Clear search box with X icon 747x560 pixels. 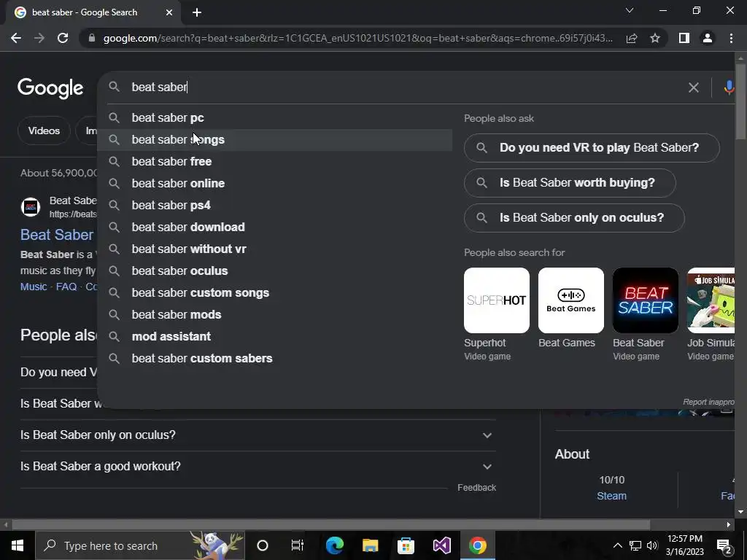coord(694,87)
